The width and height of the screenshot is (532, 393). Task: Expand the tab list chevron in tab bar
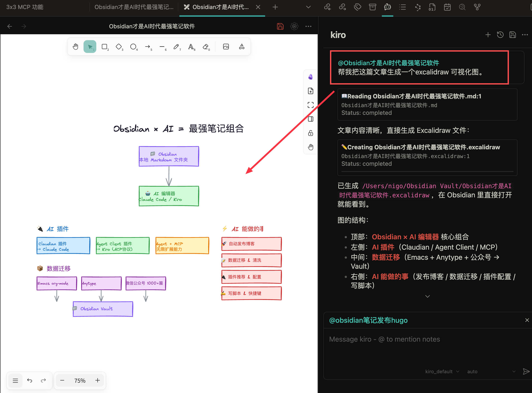click(x=308, y=7)
